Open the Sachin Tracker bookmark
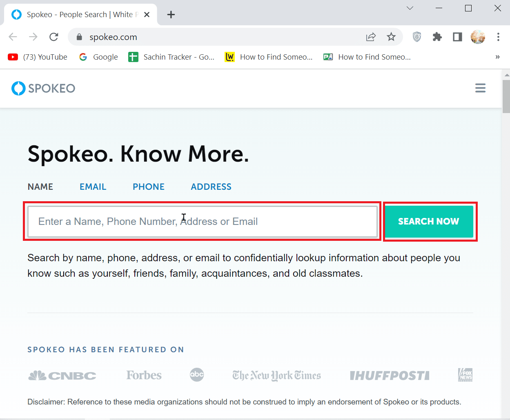 coord(171,57)
